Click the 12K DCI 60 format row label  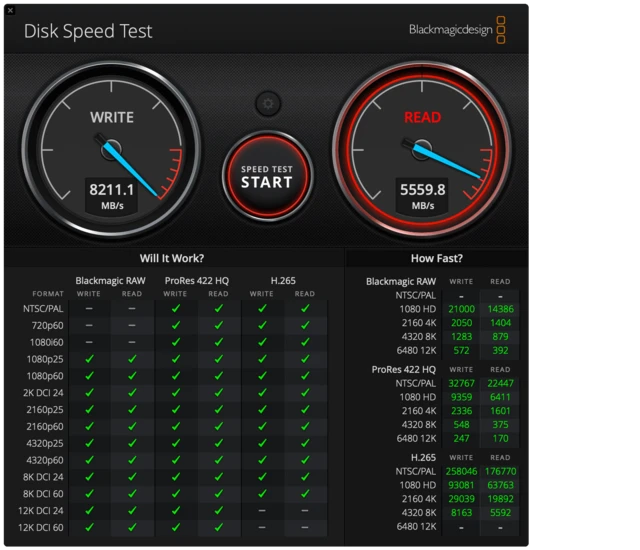click(x=41, y=527)
